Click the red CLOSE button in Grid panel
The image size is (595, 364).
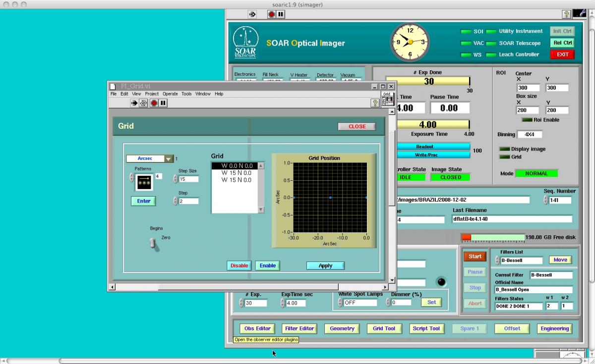point(357,126)
